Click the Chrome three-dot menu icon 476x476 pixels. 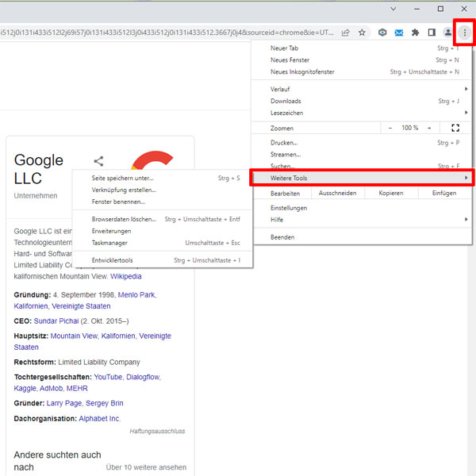point(465,33)
